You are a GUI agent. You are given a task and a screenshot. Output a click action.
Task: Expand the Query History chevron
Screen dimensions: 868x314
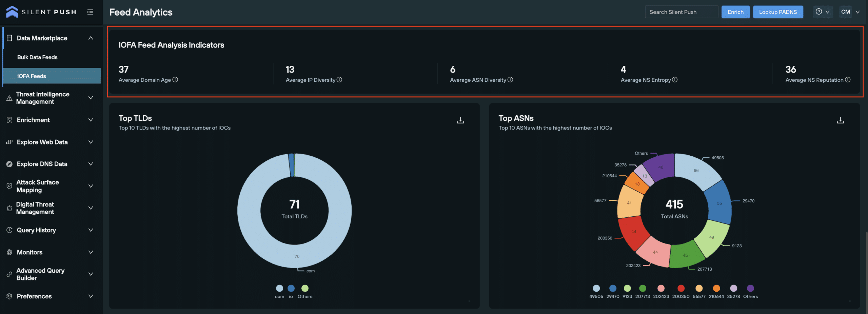click(91, 230)
